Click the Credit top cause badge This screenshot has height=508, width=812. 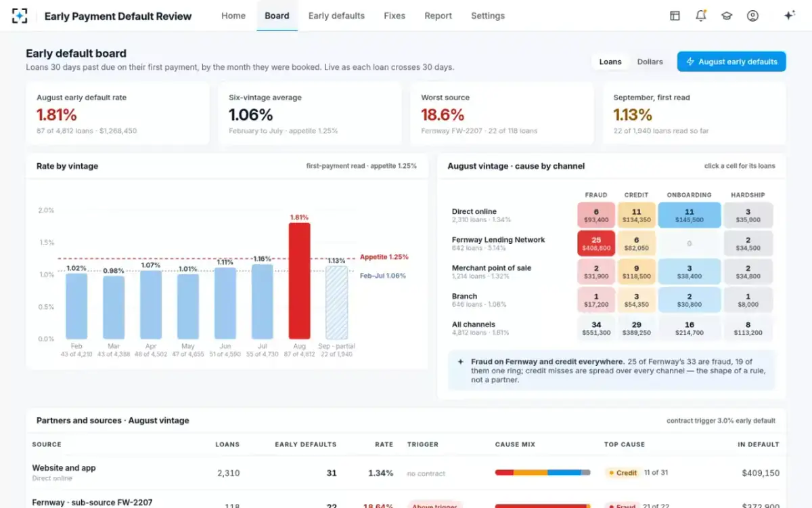tap(623, 473)
